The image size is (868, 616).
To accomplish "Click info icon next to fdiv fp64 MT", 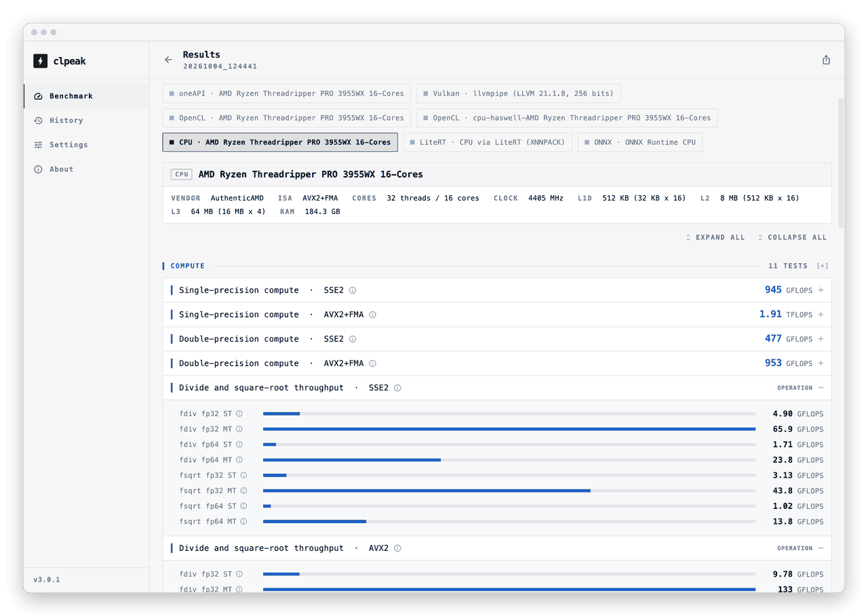I will 239,460.
